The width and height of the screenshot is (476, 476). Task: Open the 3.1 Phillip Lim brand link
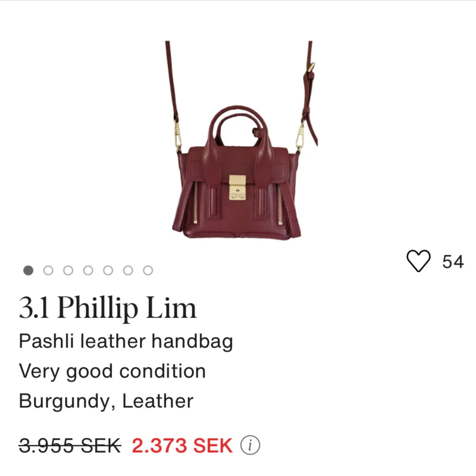(107, 308)
